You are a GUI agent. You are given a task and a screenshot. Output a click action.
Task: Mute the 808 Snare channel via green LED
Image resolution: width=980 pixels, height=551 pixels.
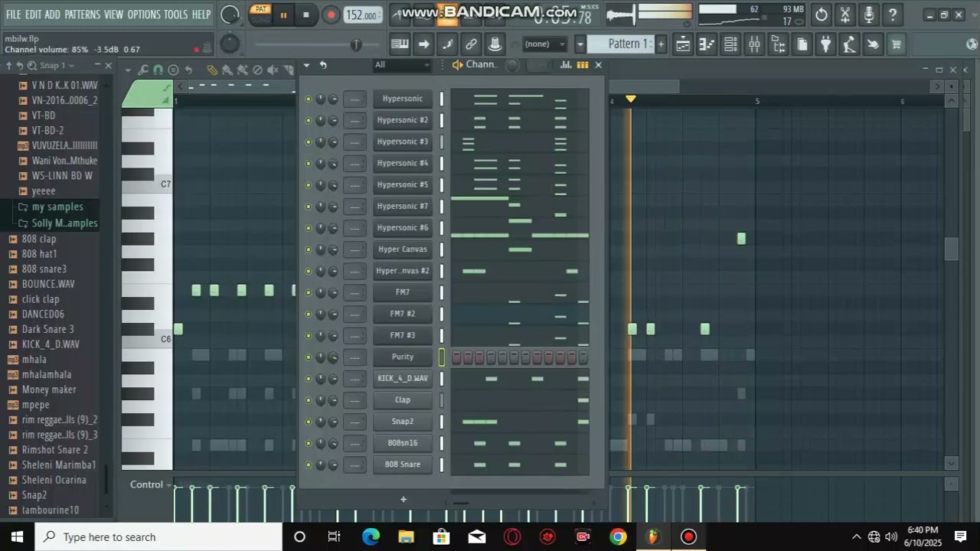[309, 465]
